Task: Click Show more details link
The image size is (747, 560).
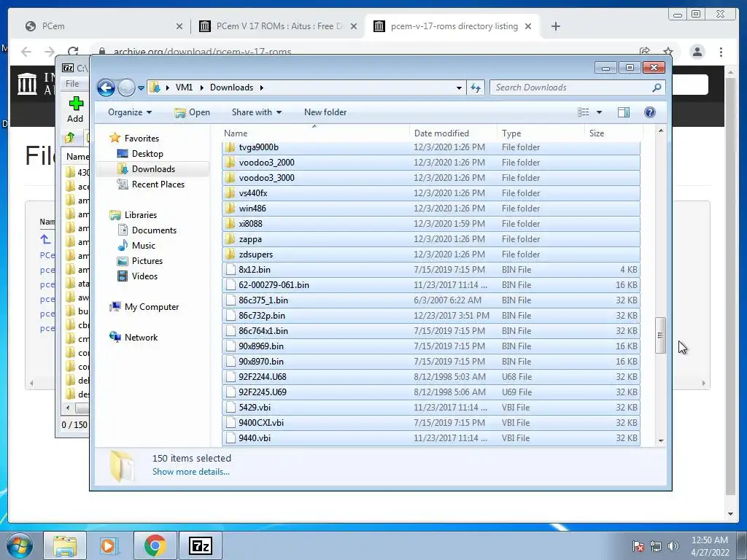Action: pyautogui.click(x=190, y=472)
